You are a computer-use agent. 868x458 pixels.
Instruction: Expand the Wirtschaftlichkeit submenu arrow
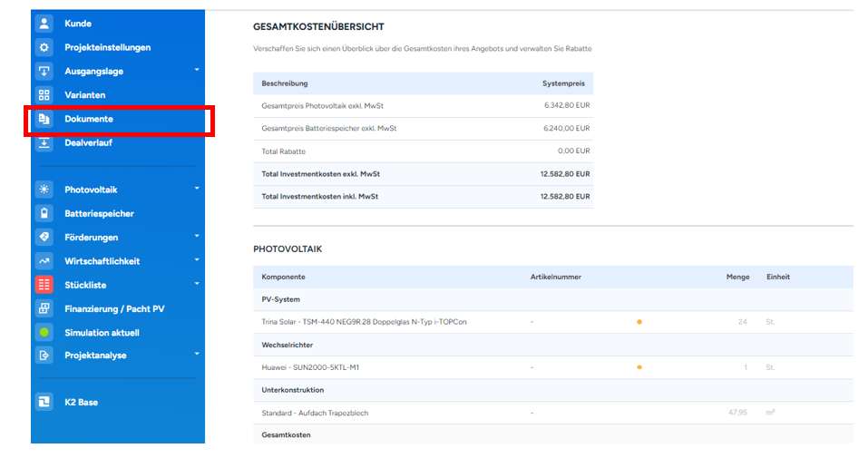click(197, 261)
